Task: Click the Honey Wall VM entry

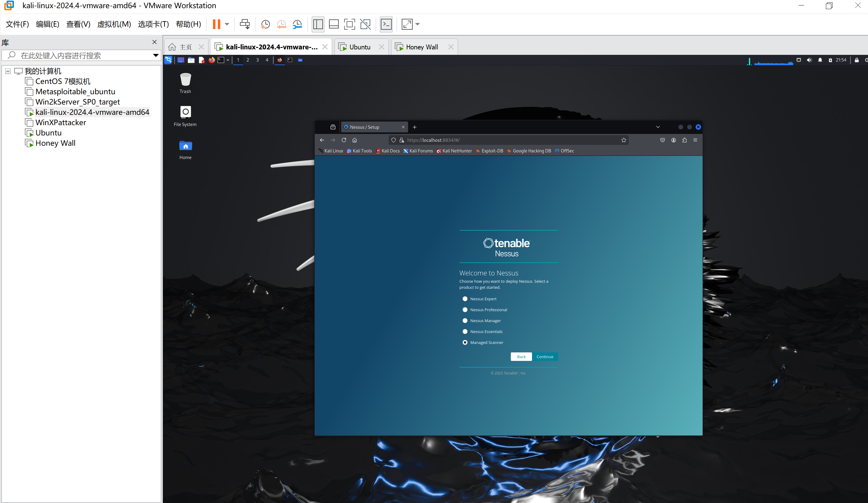Action: tap(55, 142)
